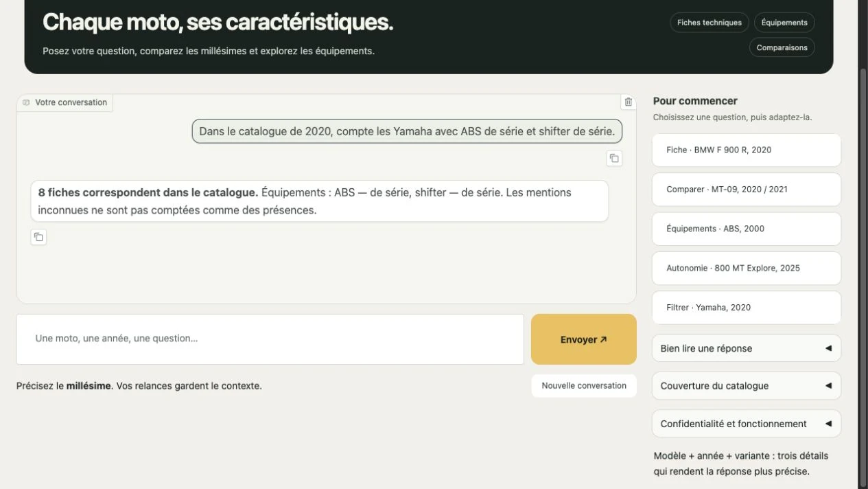Copy the '8 fiches correspondent' answer
This screenshot has height=489, width=868.
pos(38,237)
